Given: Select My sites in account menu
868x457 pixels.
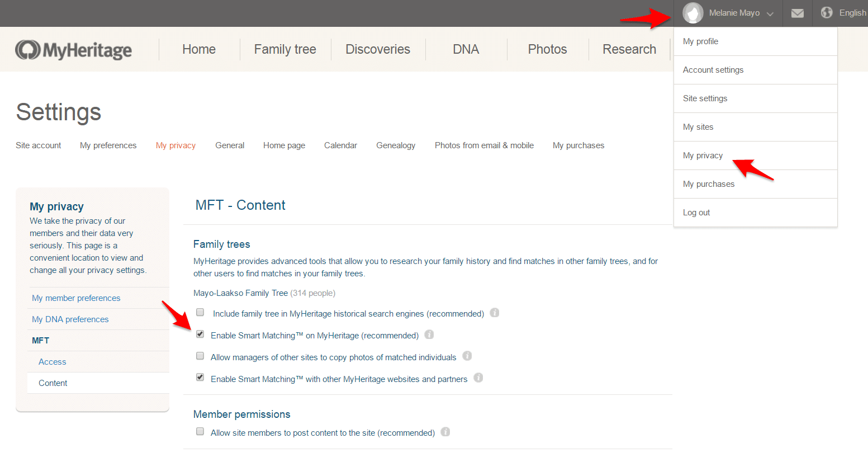Looking at the screenshot, I should [x=756, y=127].
